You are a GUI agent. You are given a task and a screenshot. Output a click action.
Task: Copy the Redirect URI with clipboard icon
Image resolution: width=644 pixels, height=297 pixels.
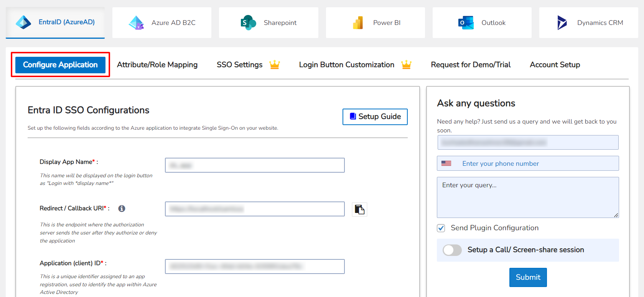[359, 210]
